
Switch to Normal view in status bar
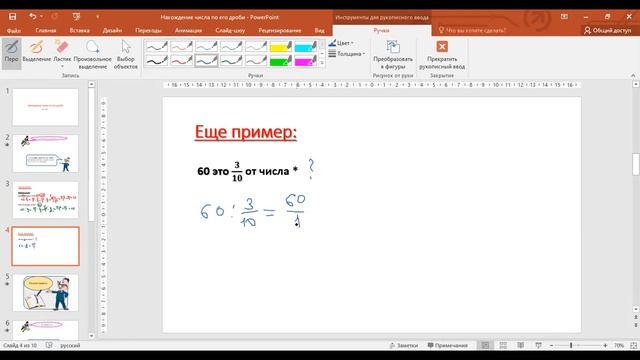pos(485,345)
